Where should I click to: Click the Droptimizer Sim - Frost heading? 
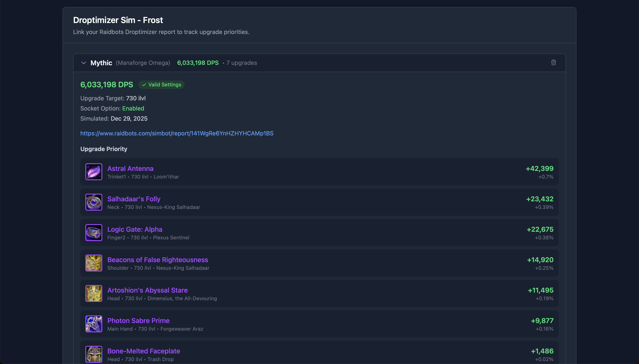click(x=118, y=20)
